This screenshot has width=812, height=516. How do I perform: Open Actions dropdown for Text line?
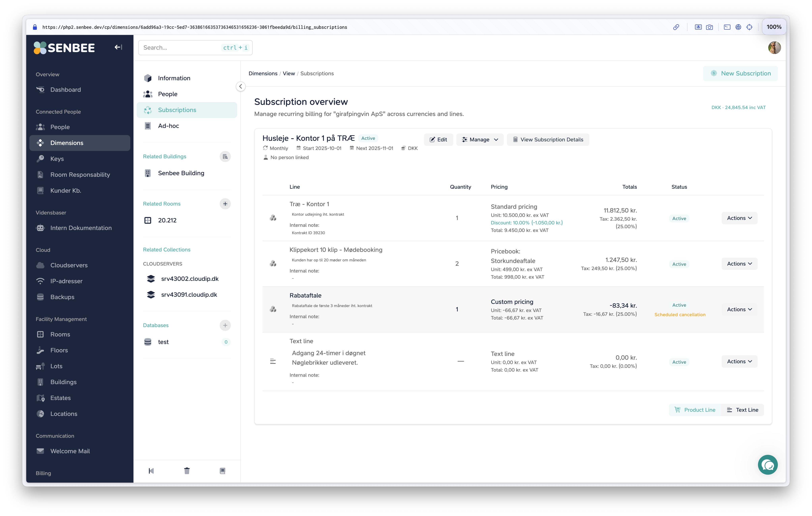pos(739,361)
